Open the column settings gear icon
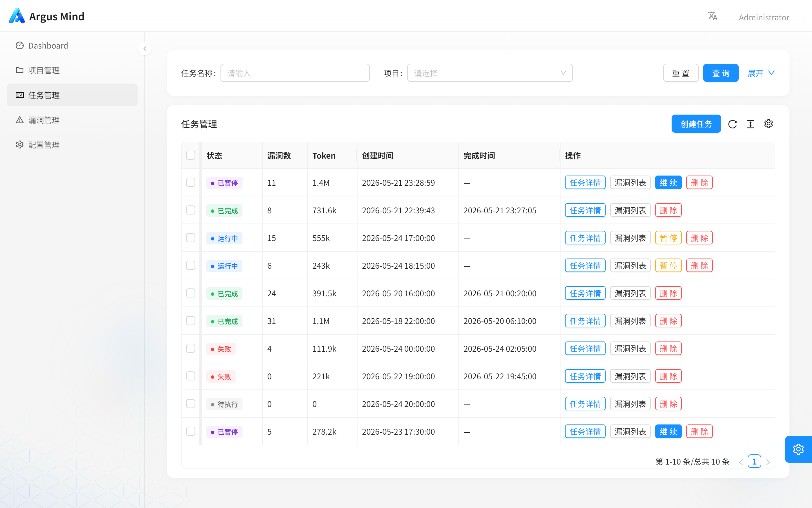Viewport: 812px width, 508px height. point(768,124)
